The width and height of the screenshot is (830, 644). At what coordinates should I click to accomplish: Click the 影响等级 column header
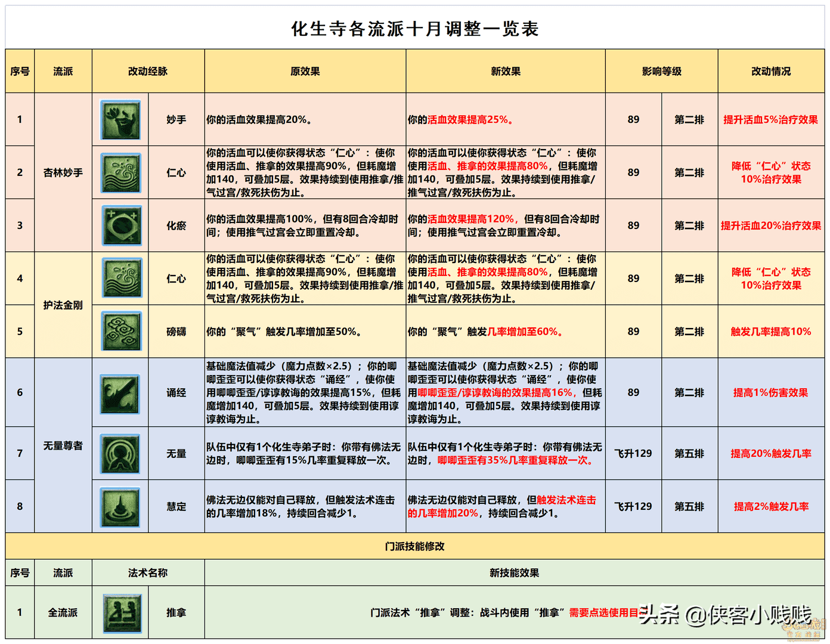[661, 71]
